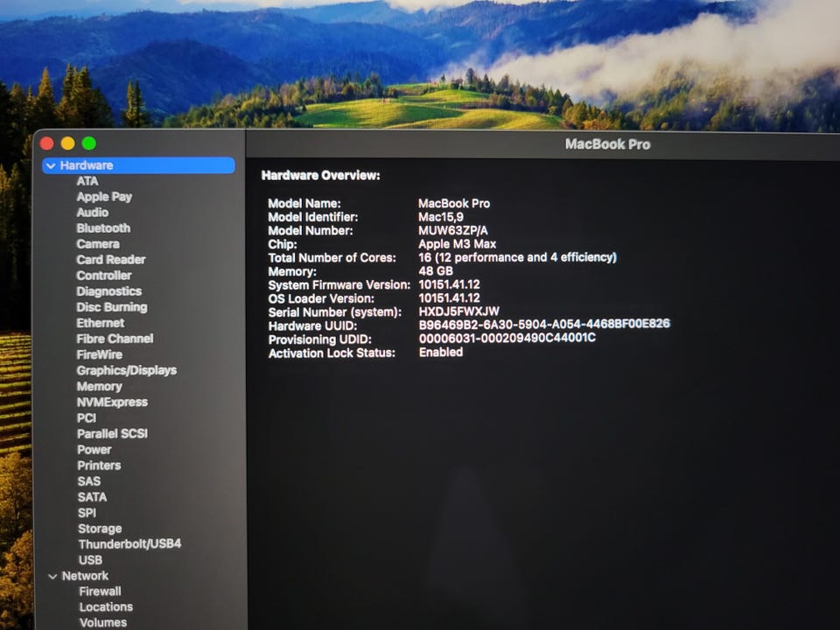Select Bluetooth in the sidebar

pyautogui.click(x=103, y=228)
